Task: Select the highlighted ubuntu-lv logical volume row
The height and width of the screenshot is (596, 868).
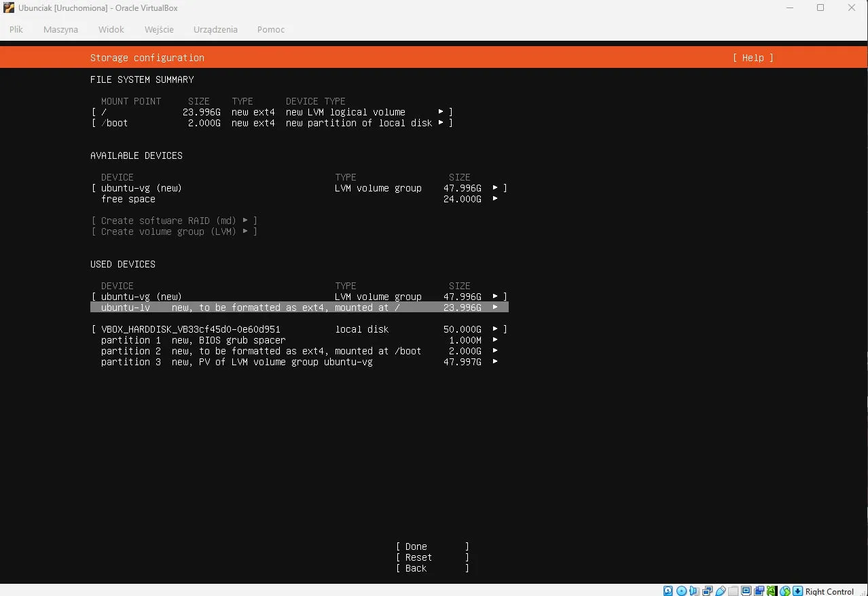Action: point(300,308)
